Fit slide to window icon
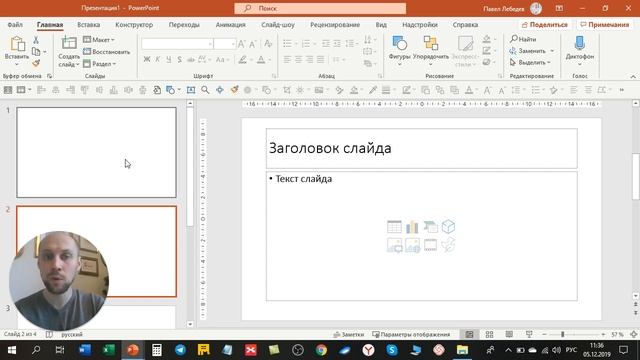640x360 pixels. pyautogui.click(x=633, y=334)
